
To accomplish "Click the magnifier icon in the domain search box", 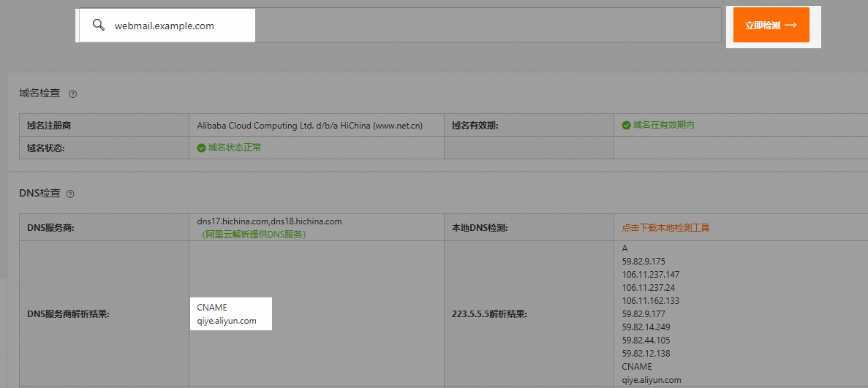I will pyautogui.click(x=99, y=26).
